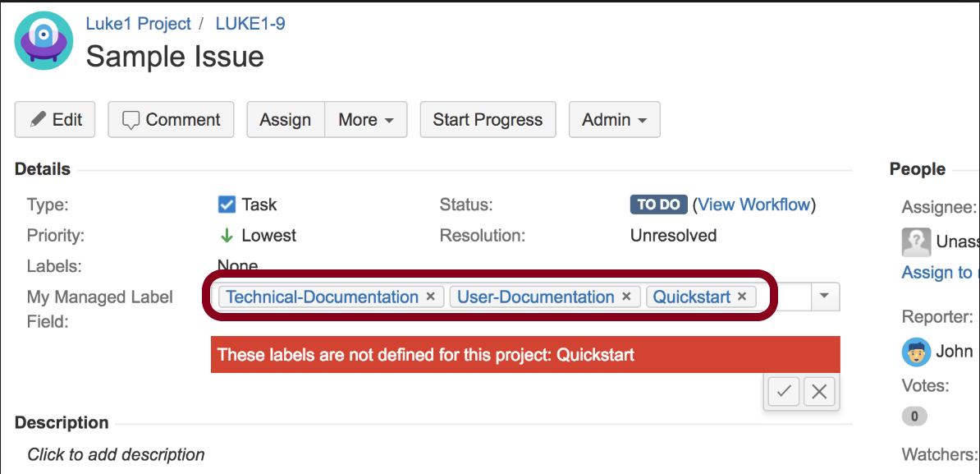Click the unassigned assignee avatar icon
Viewport: 980px width, 474px height.
click(x=916, y=242)
